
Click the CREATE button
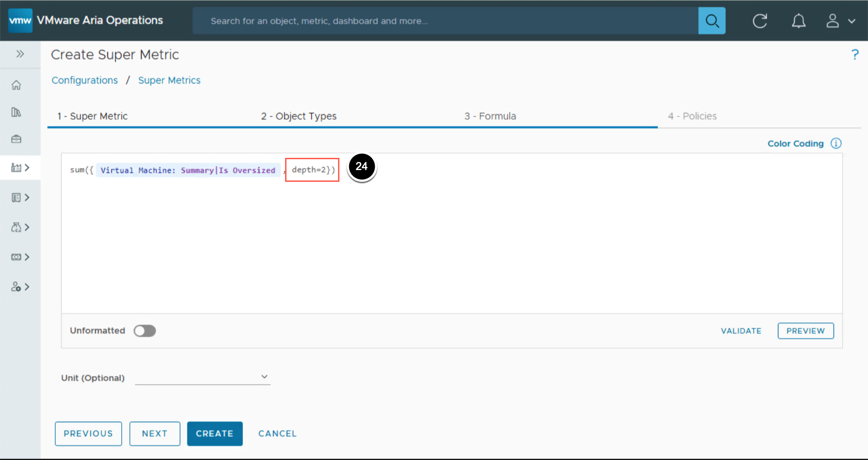tap(215, 433)
